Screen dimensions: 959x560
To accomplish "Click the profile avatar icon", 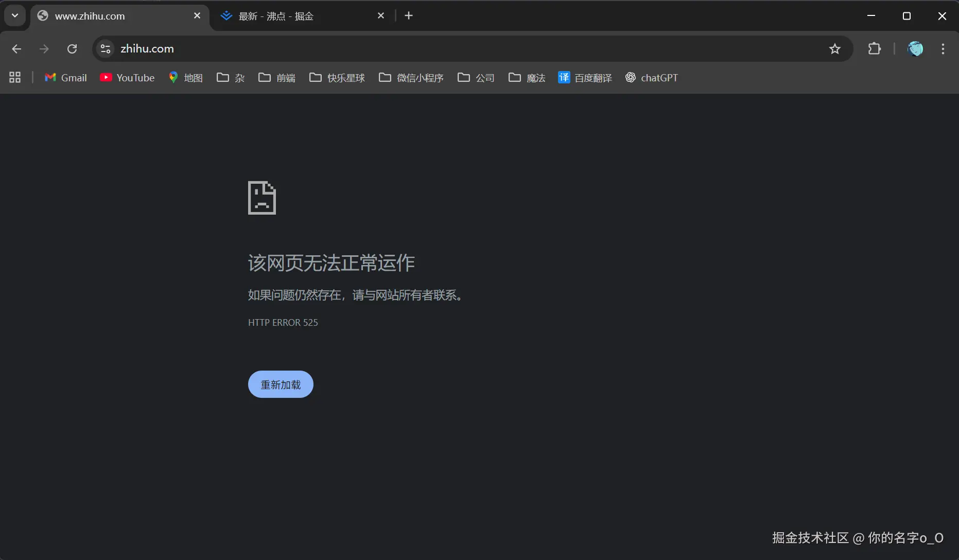I will 915,49.
